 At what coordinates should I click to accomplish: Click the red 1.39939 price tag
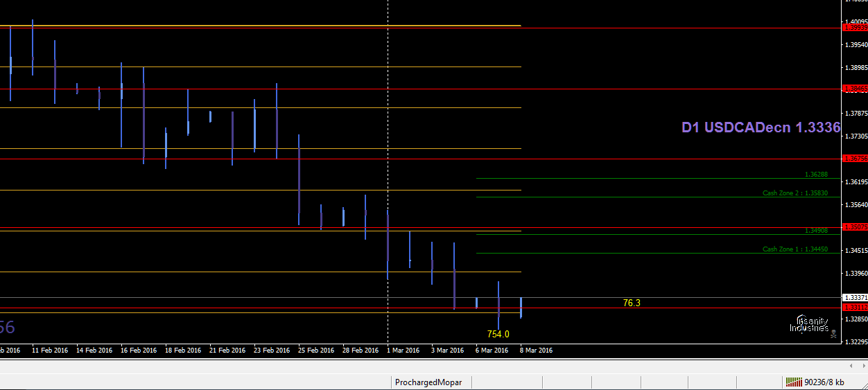pyautogui.click(x=854, y=28)
